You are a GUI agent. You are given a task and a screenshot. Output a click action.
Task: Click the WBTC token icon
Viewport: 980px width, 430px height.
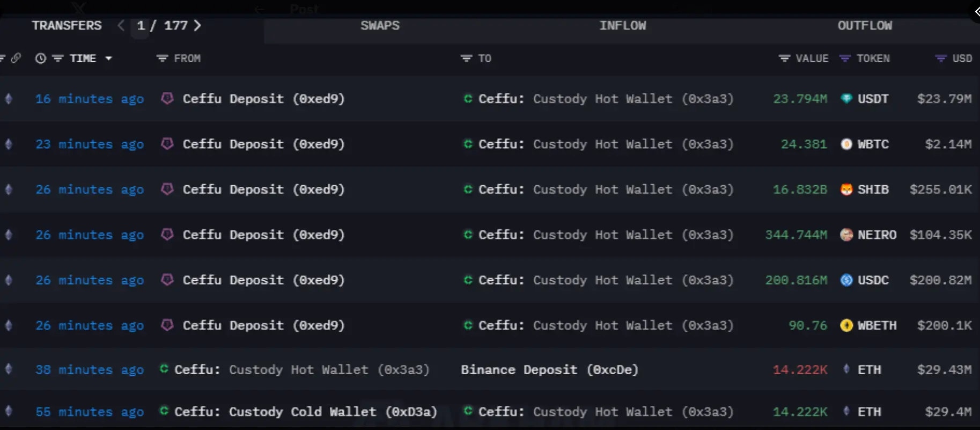(846, 144)
